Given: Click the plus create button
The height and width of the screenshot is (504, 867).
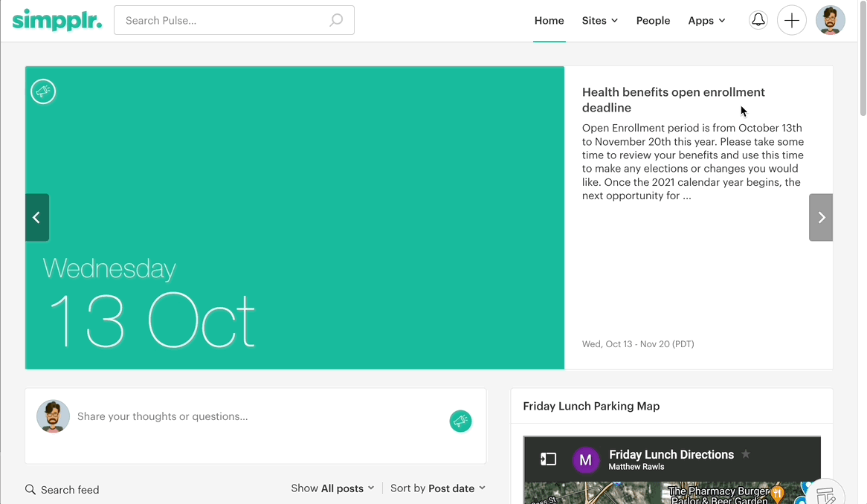Looking at the screenshot, I should pyautogui.click(x=792, y=20).
